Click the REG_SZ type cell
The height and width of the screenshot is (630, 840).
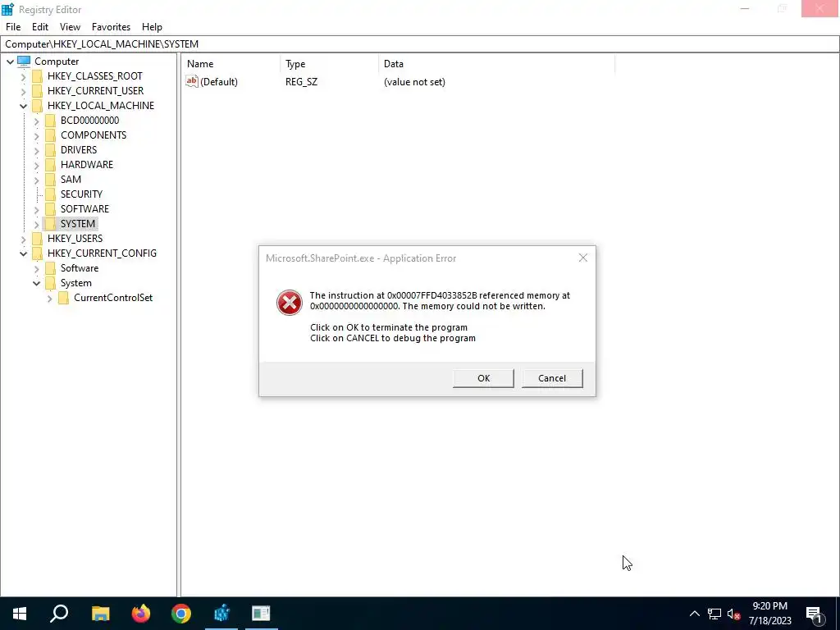point(301,82)
